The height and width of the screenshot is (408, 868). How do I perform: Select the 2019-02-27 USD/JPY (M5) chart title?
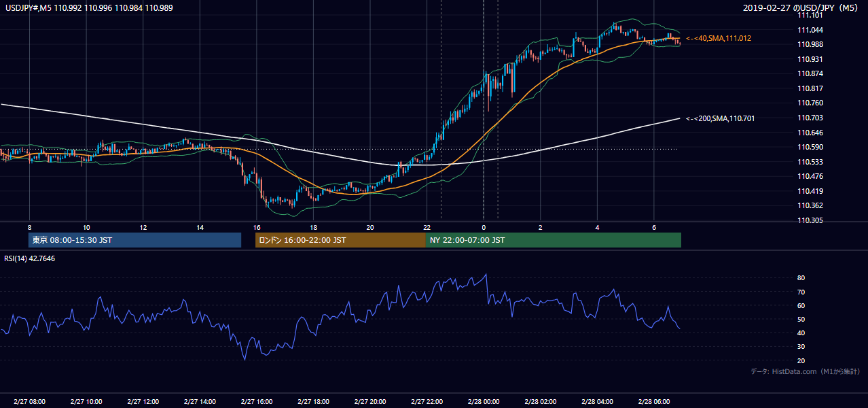tap(801, 8)
